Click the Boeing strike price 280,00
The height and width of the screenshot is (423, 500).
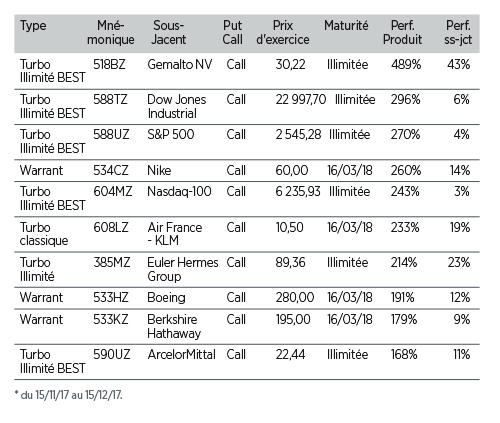coord(295,297)
